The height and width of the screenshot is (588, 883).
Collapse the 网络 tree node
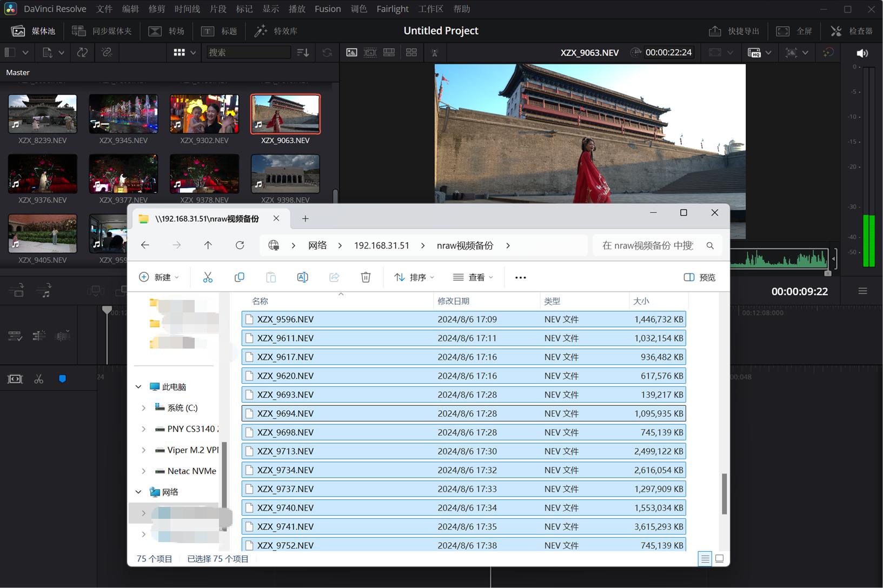pos(138,492)
